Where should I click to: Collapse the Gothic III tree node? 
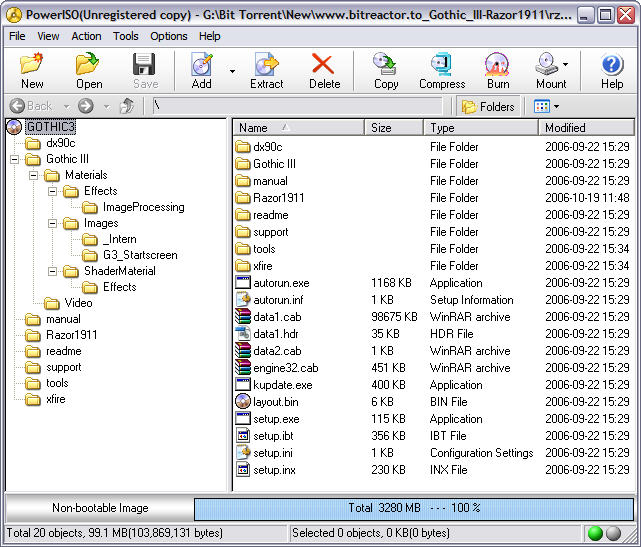tap(15, 159)
